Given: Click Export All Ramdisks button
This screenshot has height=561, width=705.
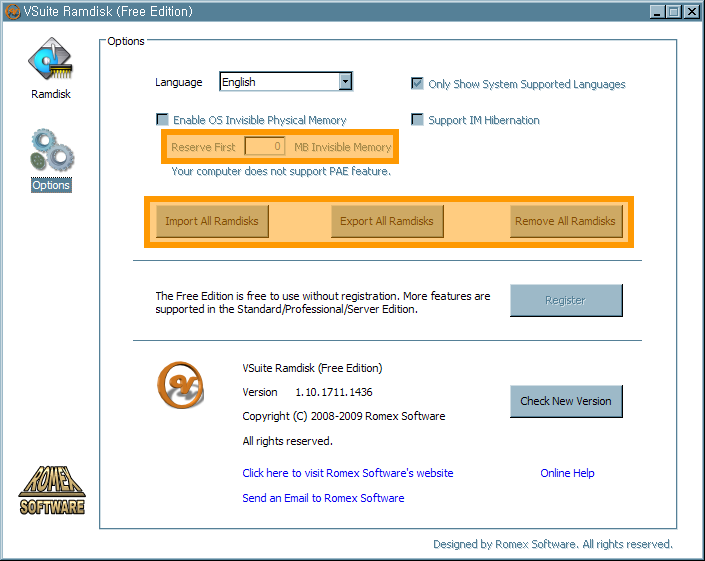Looking at the screenshot, I should coord(387,221).
